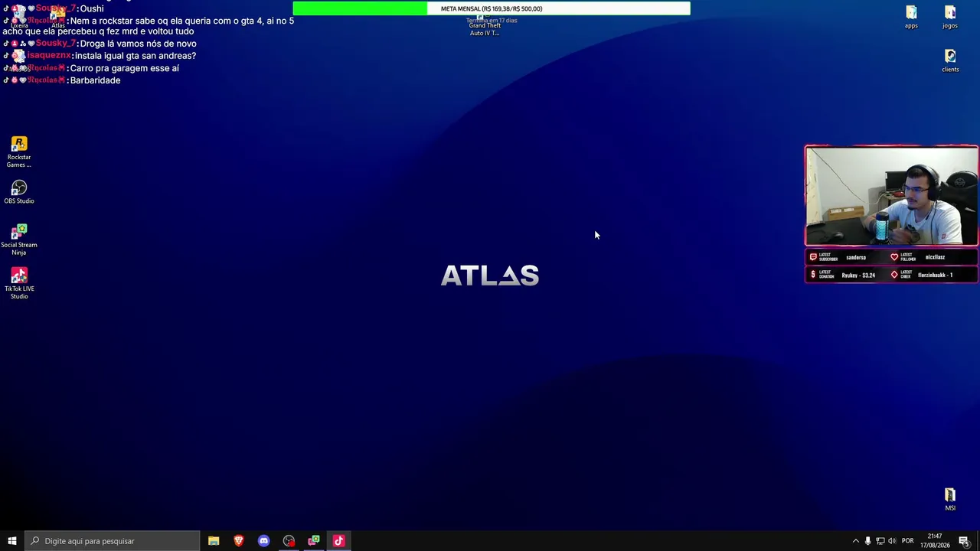
Task: Click the META MENSAL donation progress bar
Action: [x=492, y=8]
